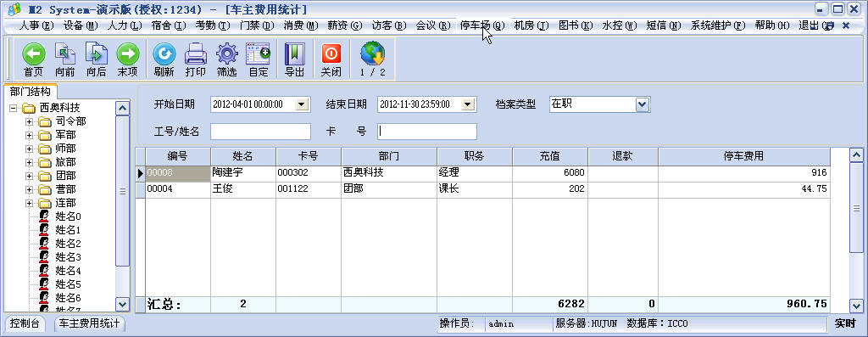
Task: Expand the 军部 tree node
Action: point(29,135)
